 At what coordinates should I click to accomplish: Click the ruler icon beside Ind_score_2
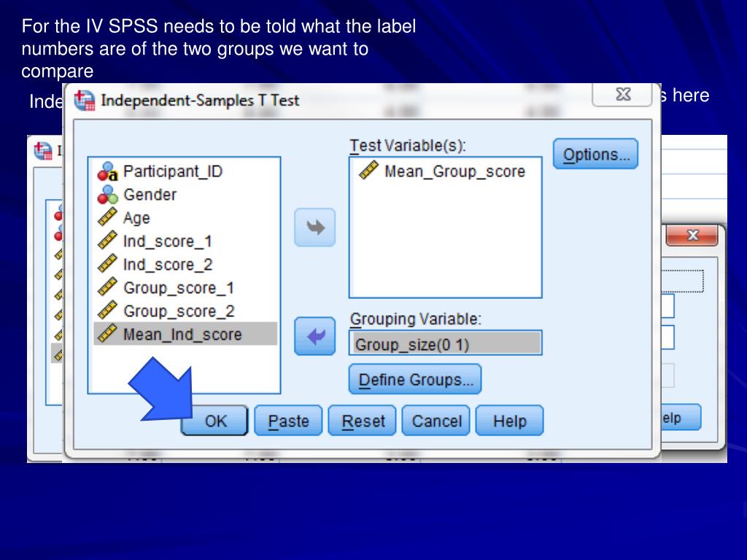107,264
